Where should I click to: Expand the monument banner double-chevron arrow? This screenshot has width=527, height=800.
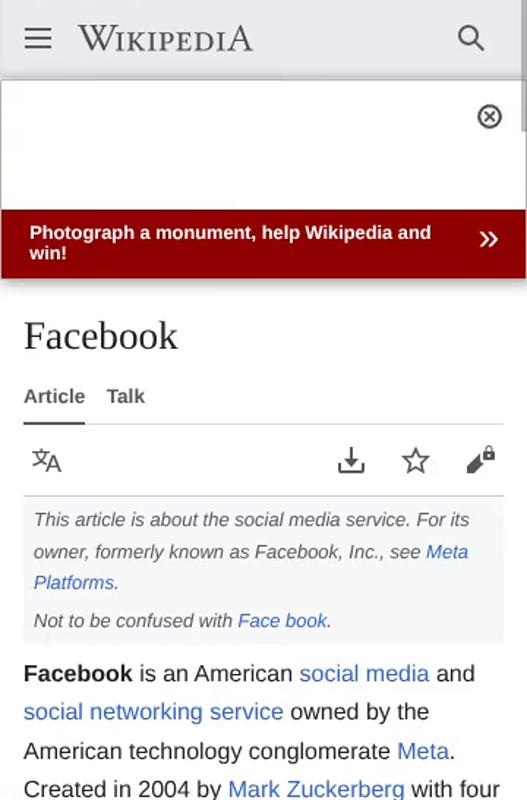click(489, 239)
